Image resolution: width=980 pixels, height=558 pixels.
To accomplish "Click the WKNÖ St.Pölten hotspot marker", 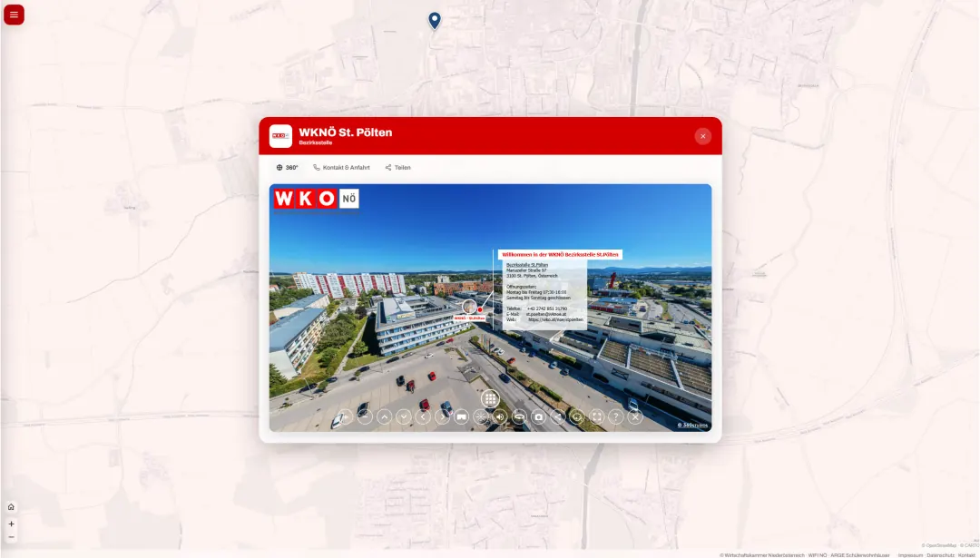I will coord(469,308).
